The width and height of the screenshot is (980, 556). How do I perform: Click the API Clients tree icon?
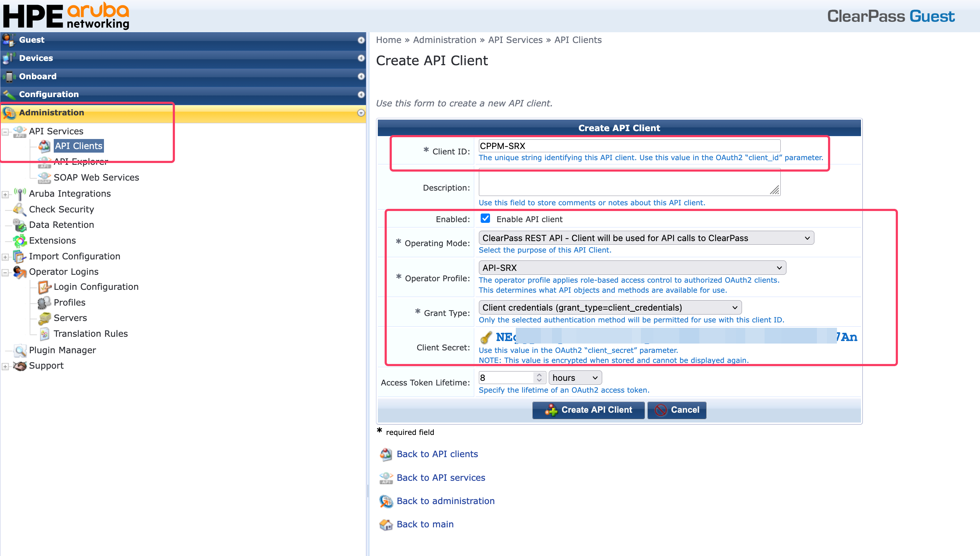(x=44, y=146)
